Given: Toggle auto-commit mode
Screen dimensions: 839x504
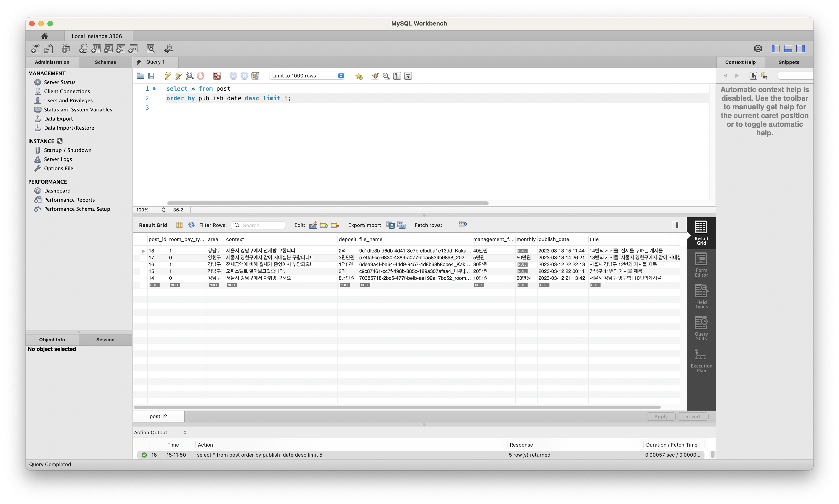Looking at the screenshot, I should tap(255, 76).
